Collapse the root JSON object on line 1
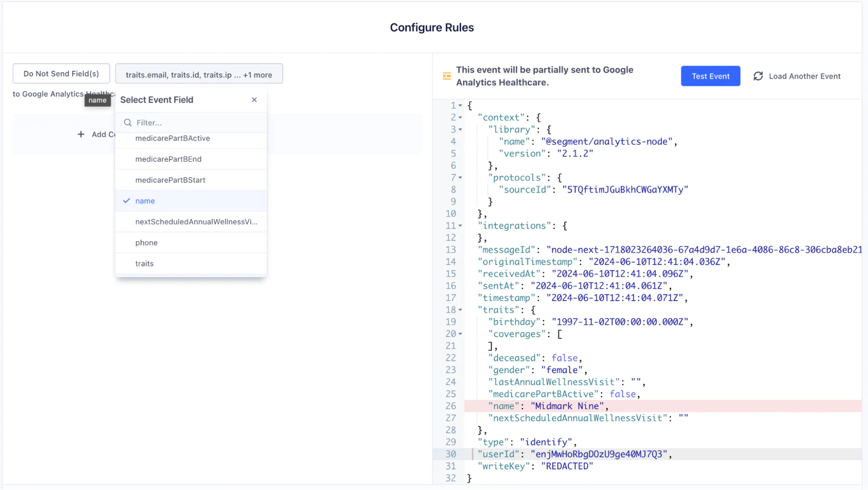The height and width of the screenshot is (490, 868). pyautogui.click(x=459, y=105)
